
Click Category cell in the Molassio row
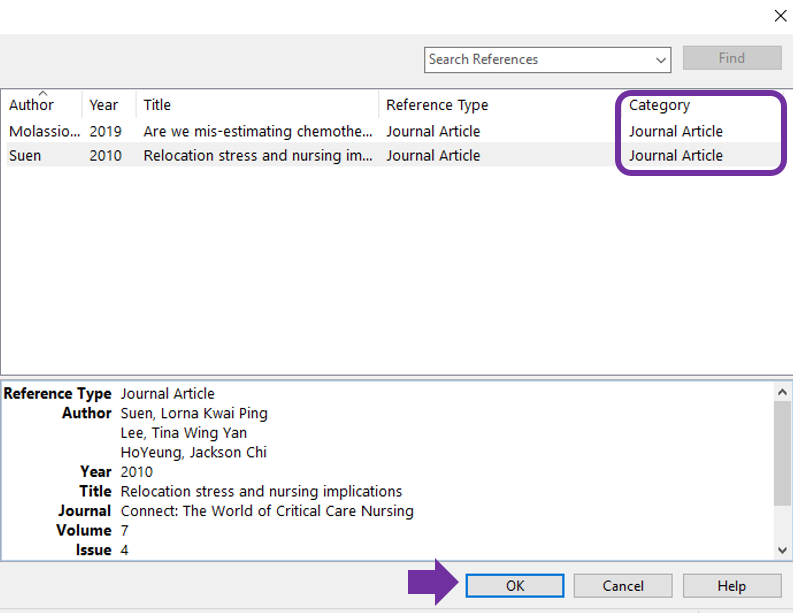pos(676,132)
